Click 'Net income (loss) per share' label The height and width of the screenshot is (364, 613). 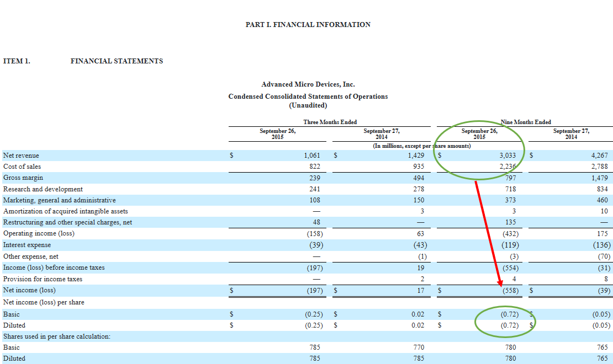pos(44,302)
